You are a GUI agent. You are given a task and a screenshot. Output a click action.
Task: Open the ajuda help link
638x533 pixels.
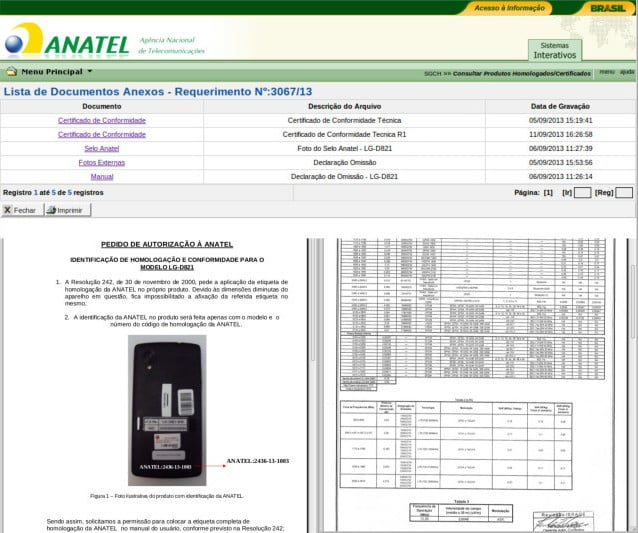click(x=627, y=72)
